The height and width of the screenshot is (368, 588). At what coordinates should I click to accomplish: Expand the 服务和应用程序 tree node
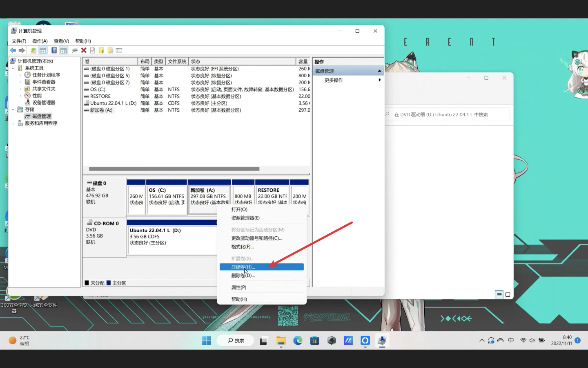tap(13, 123)
